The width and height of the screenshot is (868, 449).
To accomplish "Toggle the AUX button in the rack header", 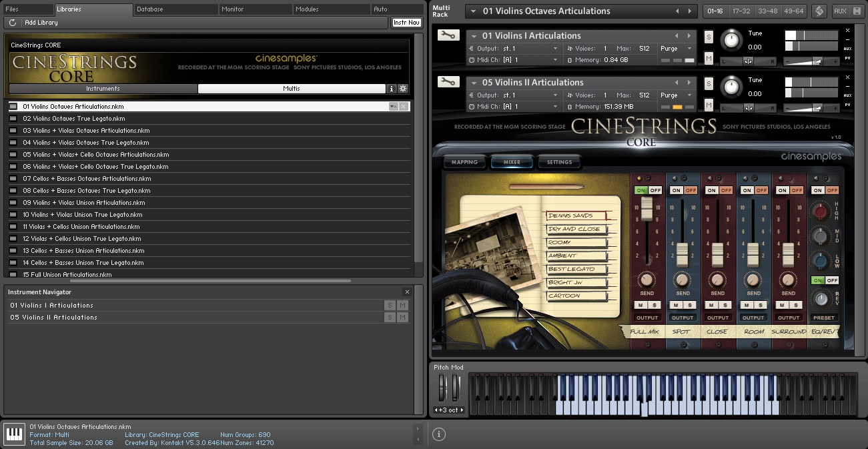I will click(840, 11).
